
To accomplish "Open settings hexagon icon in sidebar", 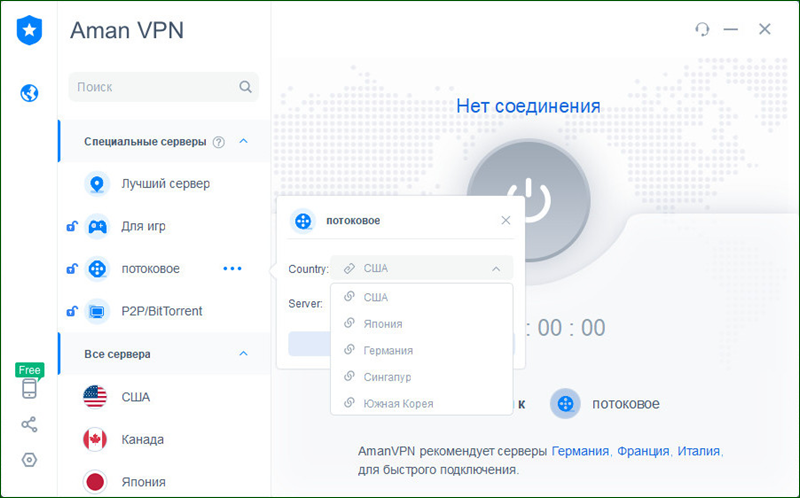I will (x=29, y=460).
